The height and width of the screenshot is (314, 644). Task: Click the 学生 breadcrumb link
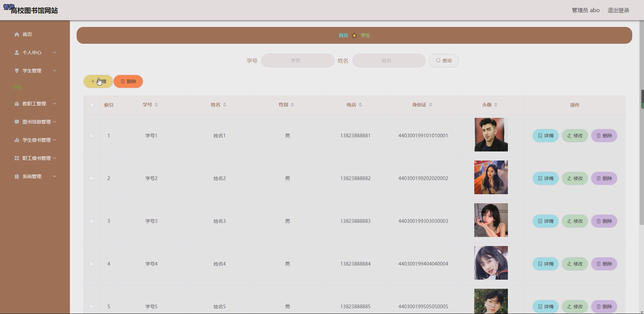point(365,35)
